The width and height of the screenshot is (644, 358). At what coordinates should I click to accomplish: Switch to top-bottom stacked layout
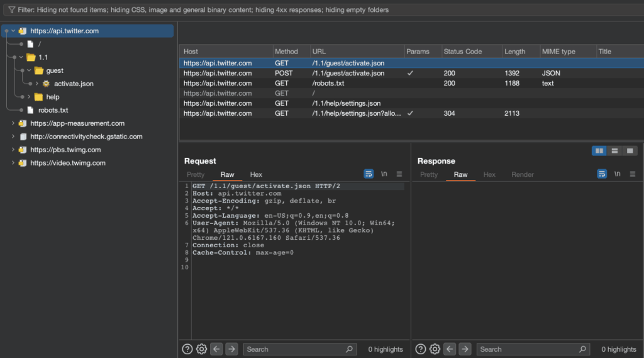pos(614,151)
